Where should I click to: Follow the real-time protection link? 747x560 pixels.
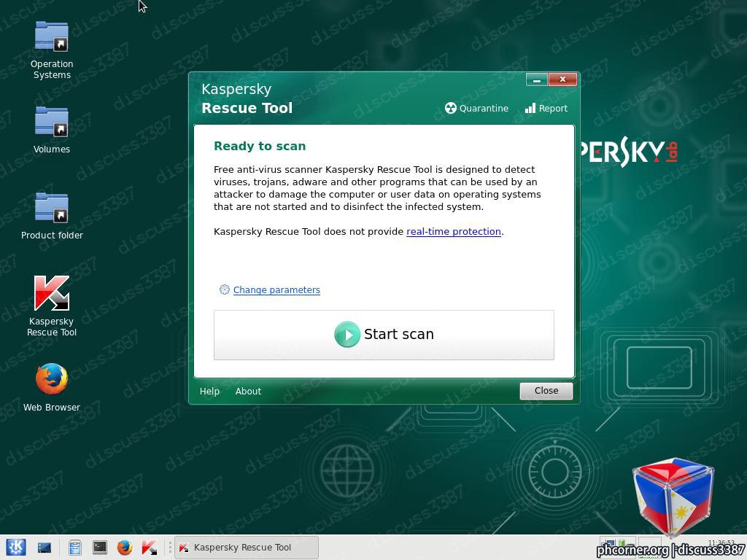(x=454, y=231)
